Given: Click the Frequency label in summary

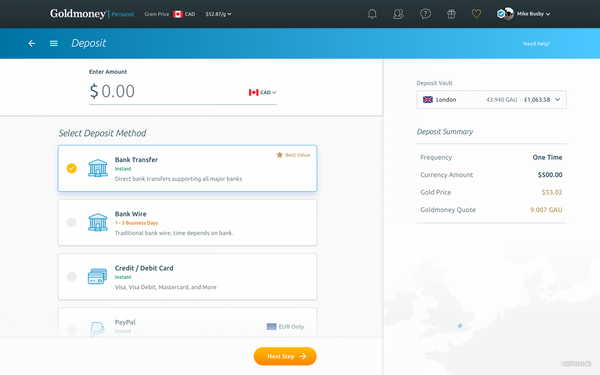Looking at the screenshot, I should pos(436,157).
